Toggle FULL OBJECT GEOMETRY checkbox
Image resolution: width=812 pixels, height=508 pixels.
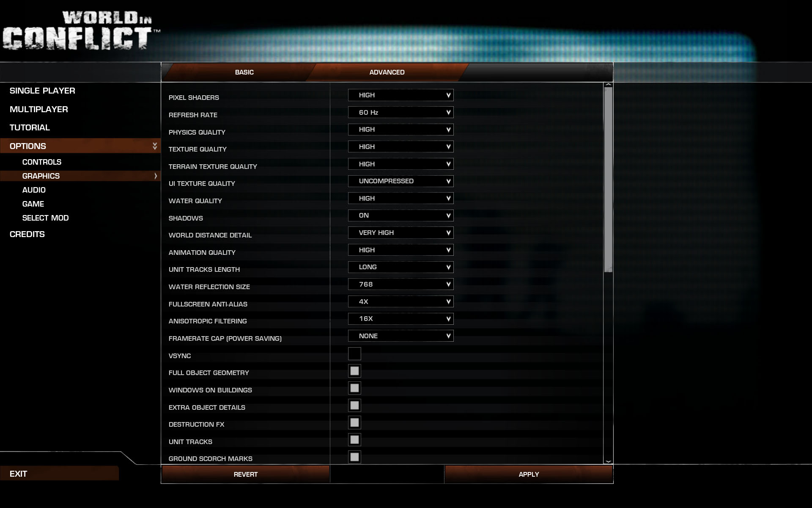[354, 370]
